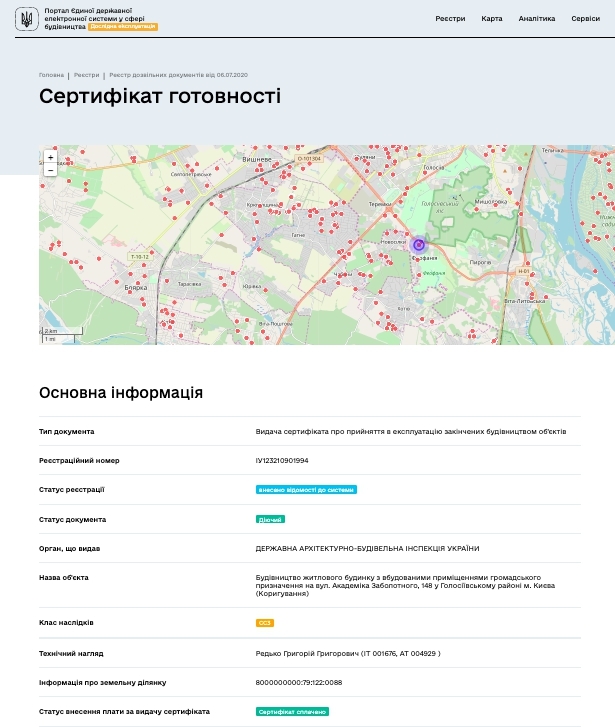Select land parcel number 8000000000:79:122:0088
615x727 pixels.
pos(299,682)
